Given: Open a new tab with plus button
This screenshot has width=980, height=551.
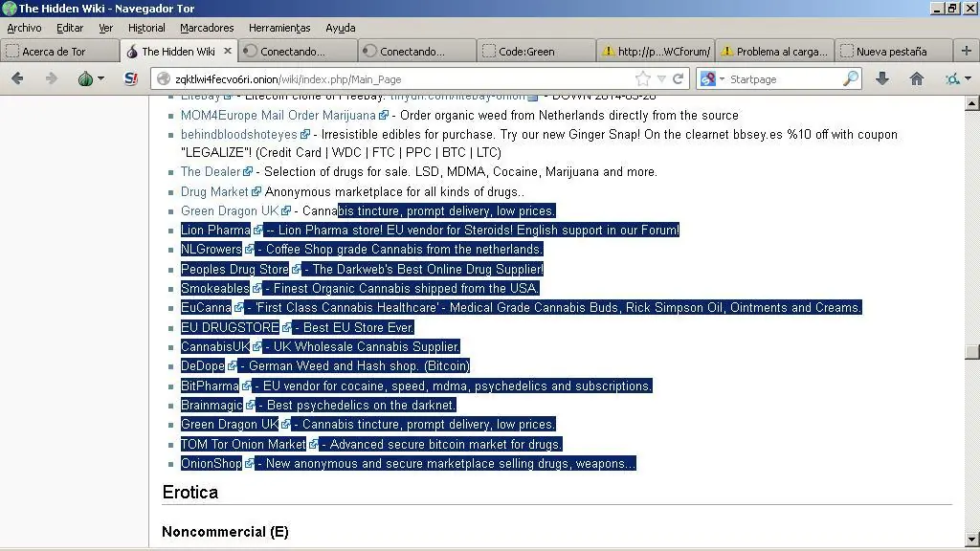Looking at the screenshot, I should coord(967,52).
